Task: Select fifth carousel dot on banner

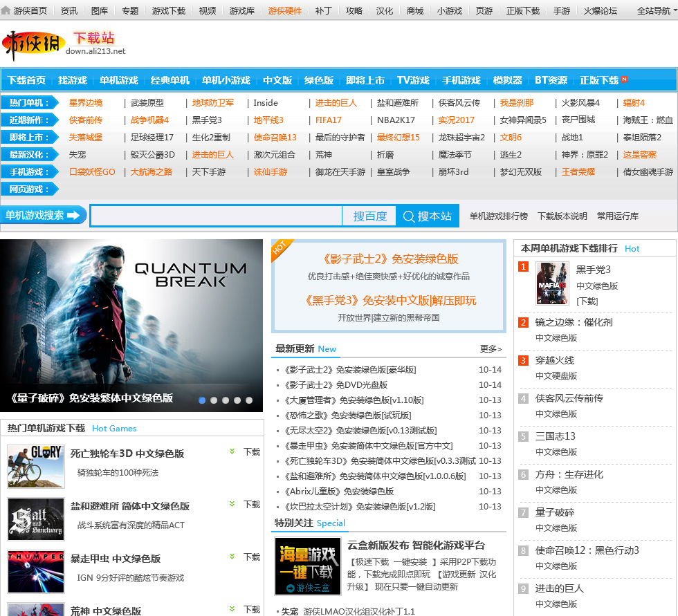Action: (x=249, y=400)
